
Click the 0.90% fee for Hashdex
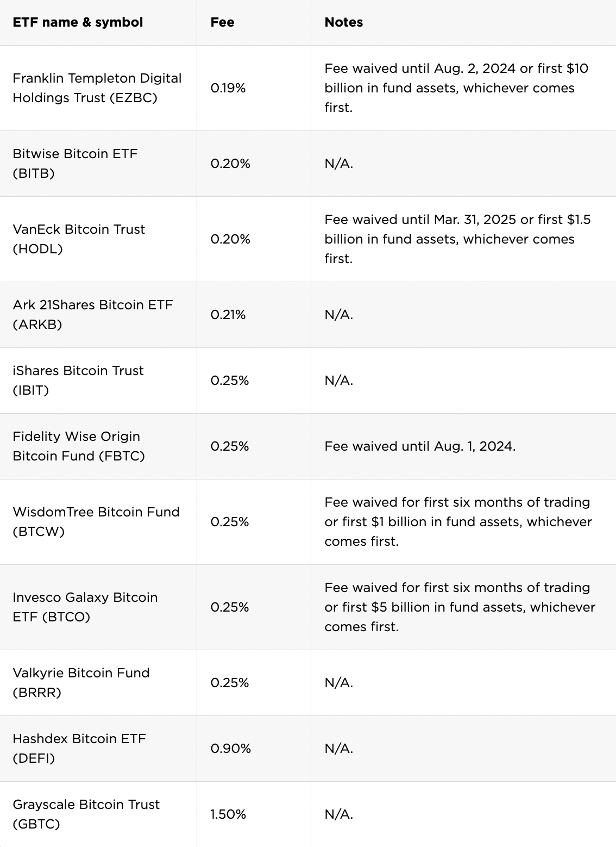231,749
